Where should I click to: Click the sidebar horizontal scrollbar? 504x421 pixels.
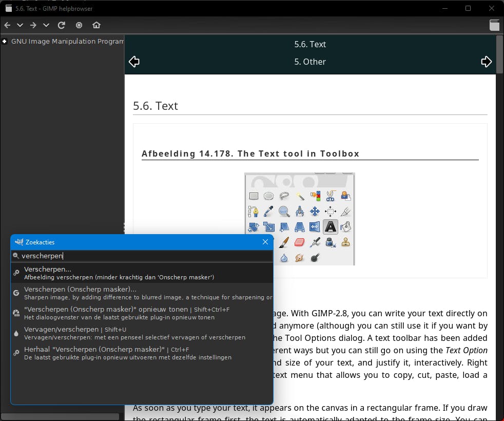pos(61,417)
